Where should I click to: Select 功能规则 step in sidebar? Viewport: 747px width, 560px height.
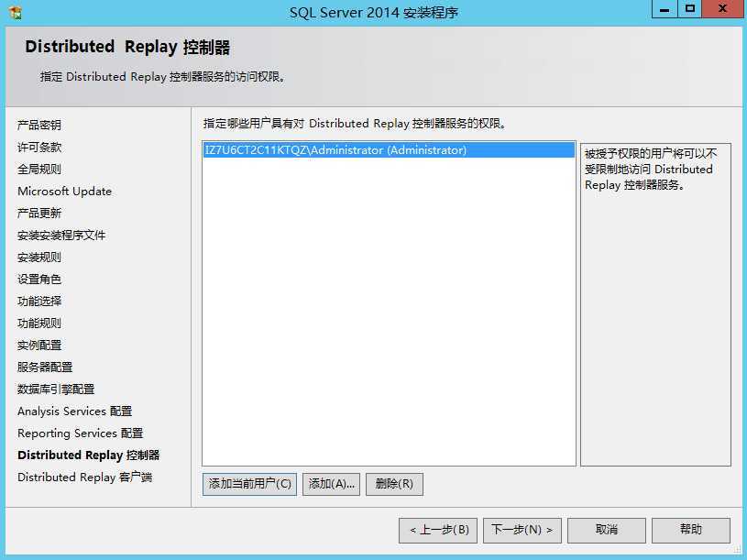point(39,323)
